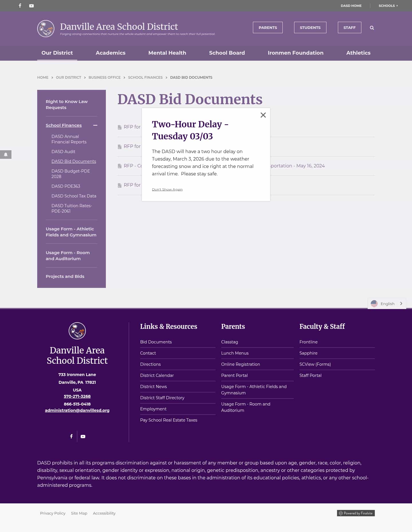Open Sapphire link

pyautogui.click(x=308, y=353)
